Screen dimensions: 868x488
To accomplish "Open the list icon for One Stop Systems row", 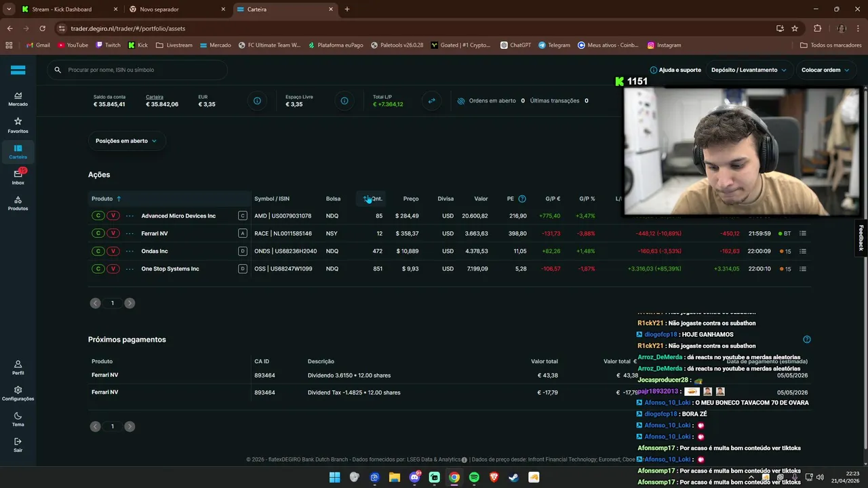I will [x=803, y=268].
